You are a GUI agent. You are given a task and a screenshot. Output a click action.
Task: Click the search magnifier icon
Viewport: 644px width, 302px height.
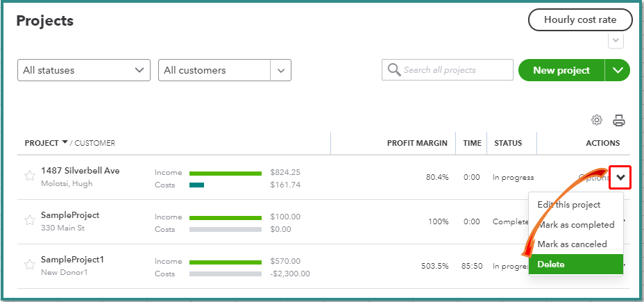393,70
